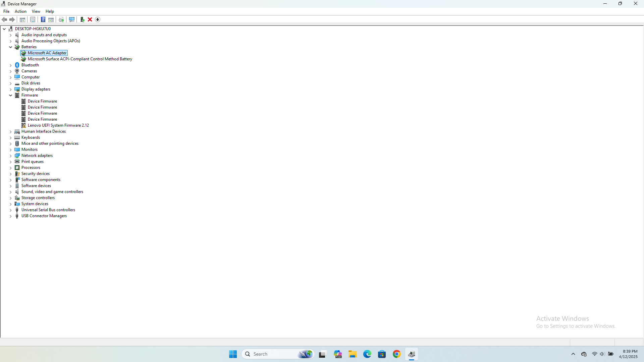Click the Sound, video and game controllers icon

(x=17, y=192)
